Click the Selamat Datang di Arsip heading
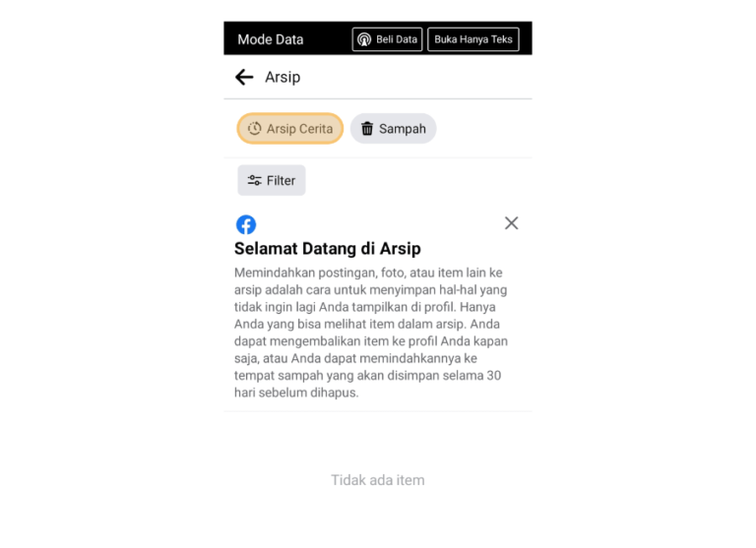The width and height of the screenshot is (756, 548). (x=328, y=249)
